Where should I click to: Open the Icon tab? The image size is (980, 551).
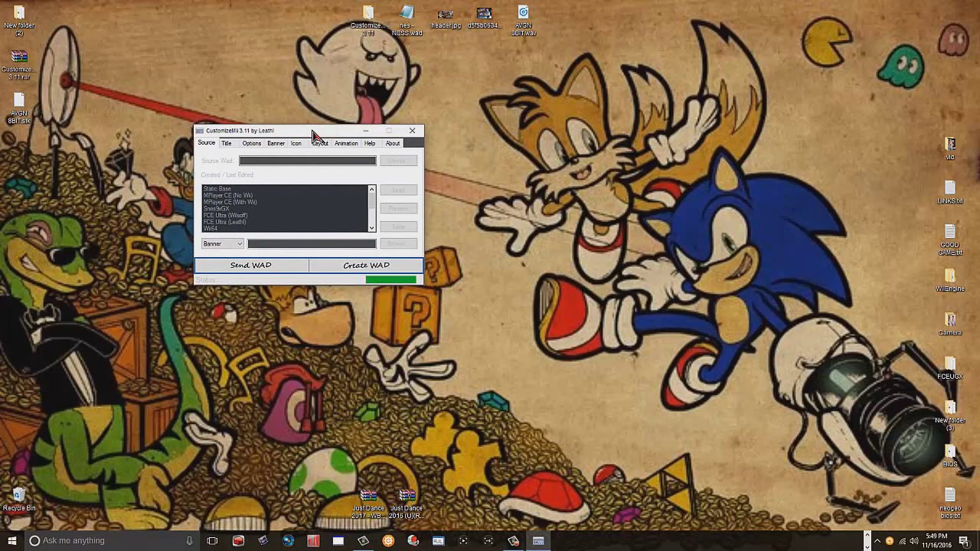(296, 143)
